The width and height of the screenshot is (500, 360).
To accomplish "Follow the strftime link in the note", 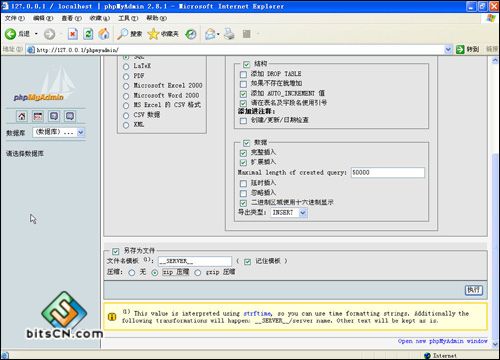I will click(x=257, y=314).
